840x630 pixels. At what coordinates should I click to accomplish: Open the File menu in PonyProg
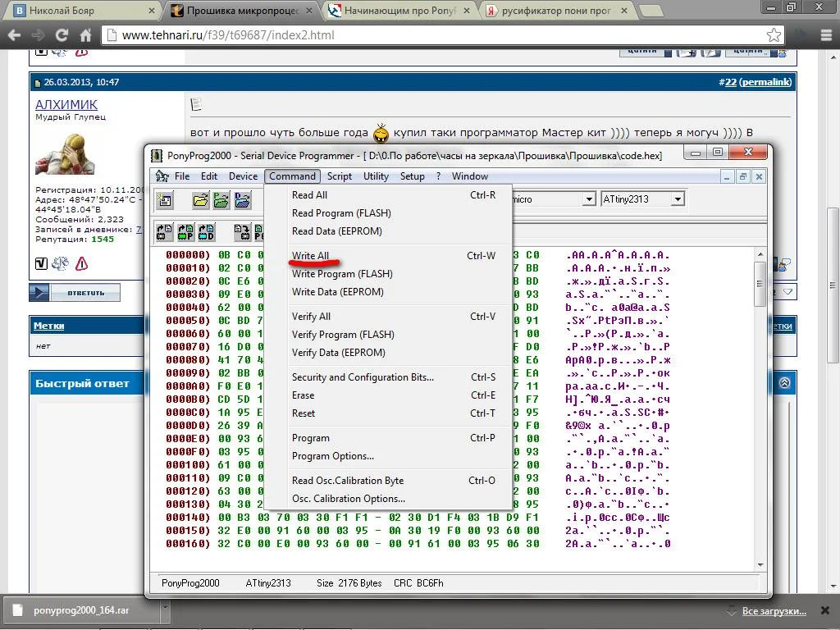[x=182, y=176]
